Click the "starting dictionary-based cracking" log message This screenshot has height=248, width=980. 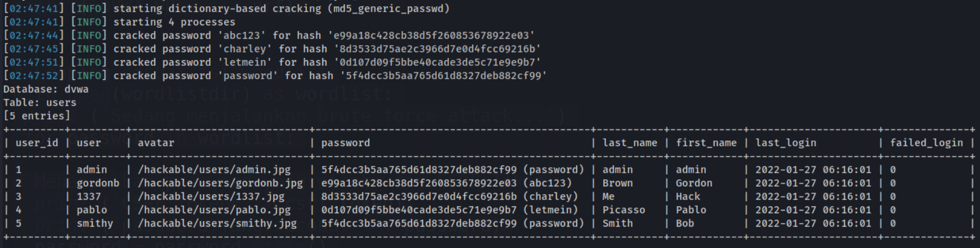coord(282,9)
